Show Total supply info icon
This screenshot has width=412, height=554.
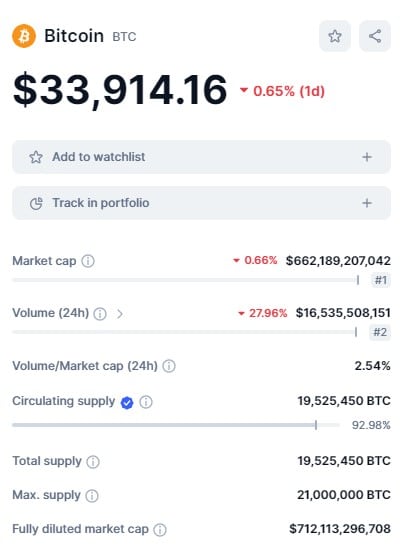click(x=93, y=461)
